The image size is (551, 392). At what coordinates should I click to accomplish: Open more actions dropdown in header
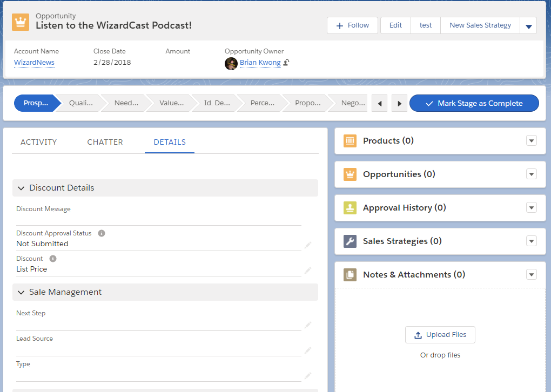tap(528, 25)
